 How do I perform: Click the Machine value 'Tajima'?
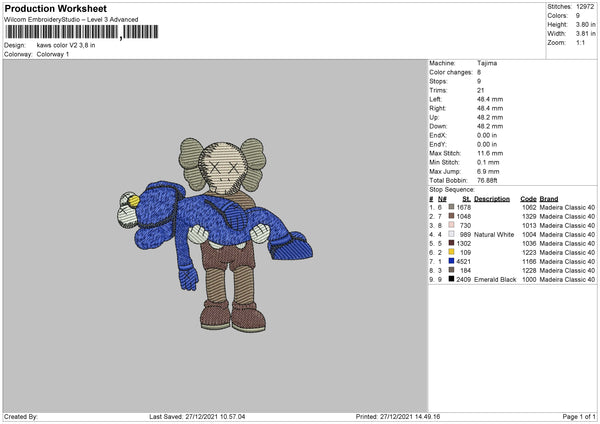tap(487, 63)
